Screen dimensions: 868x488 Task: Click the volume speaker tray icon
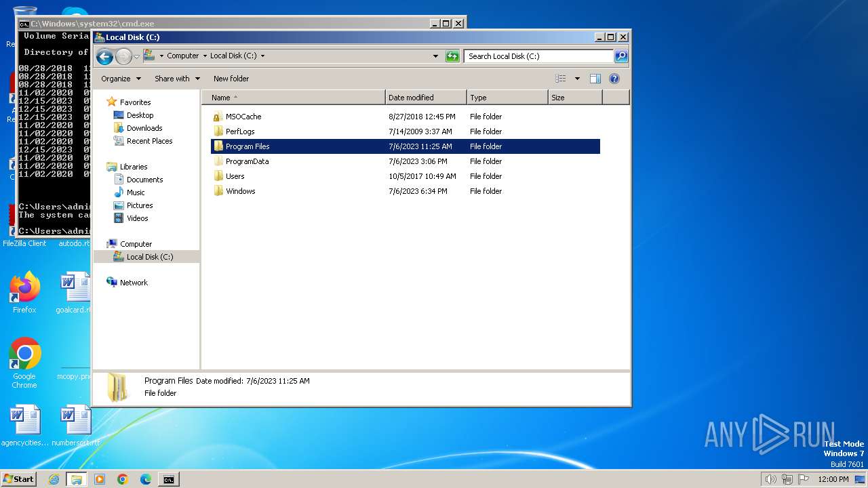(770, 479)
